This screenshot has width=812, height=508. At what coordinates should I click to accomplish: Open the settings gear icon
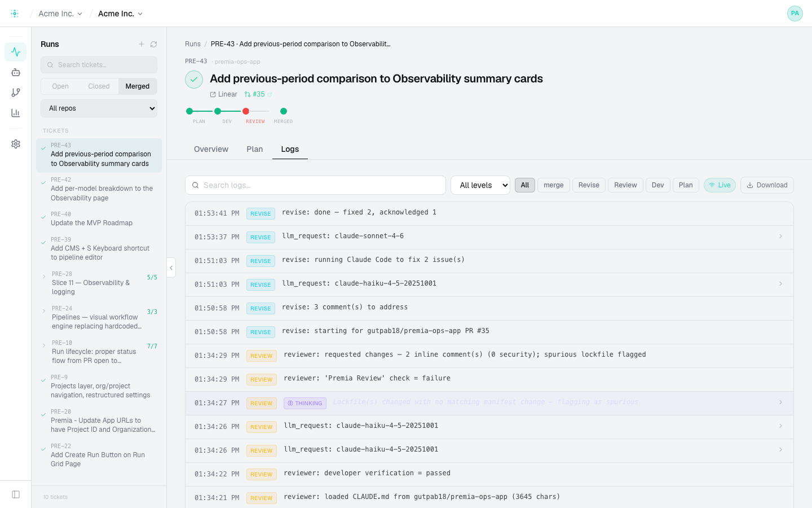coord(16,144)
